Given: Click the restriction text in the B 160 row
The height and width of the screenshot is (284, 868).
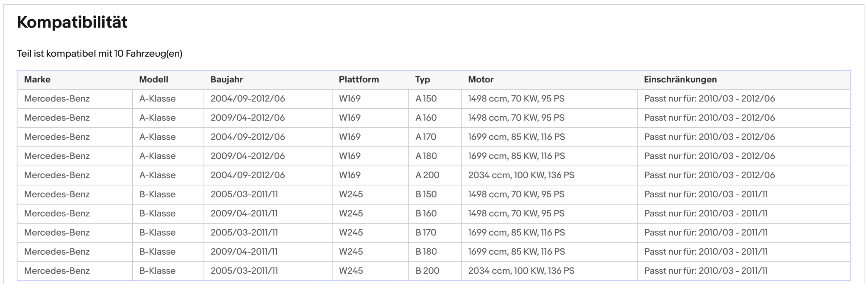Looking at the screenshot, I should [x=706, y=213].
